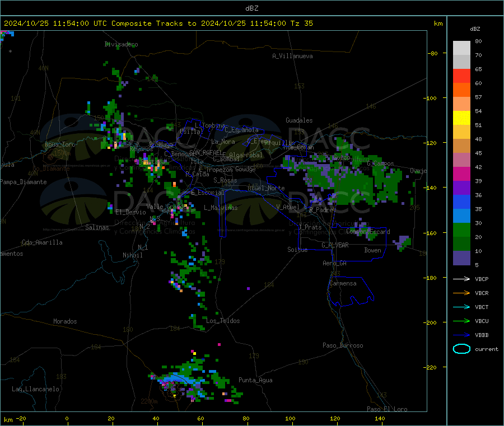
Task: Click the 'Punta_Agua' map label
Action: 255,380
